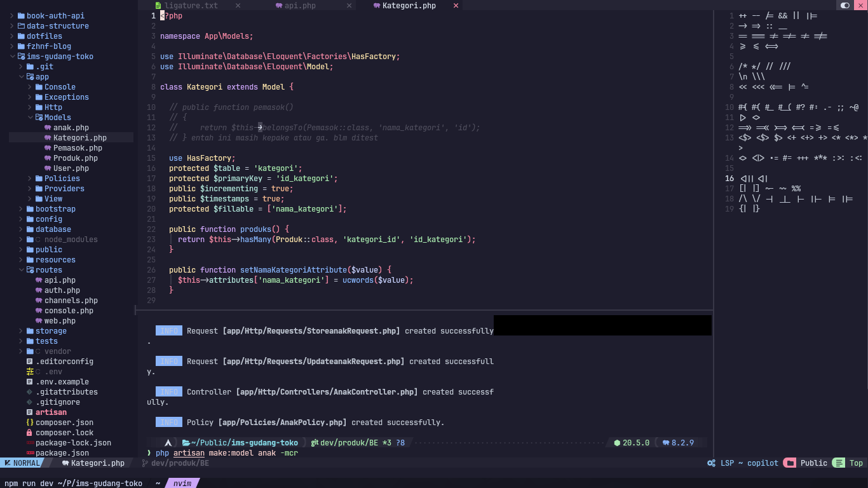The height and width of the screenshot is (488, 868).
Task: Open channels.php under routes
Action: pyautogui.click(x=71, y=301)
